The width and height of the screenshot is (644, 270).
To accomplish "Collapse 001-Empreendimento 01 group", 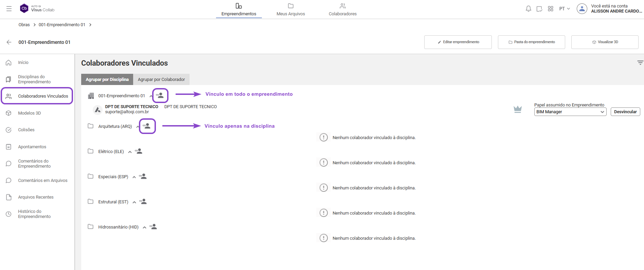I will pyautogui.click(x=151, y=96).
